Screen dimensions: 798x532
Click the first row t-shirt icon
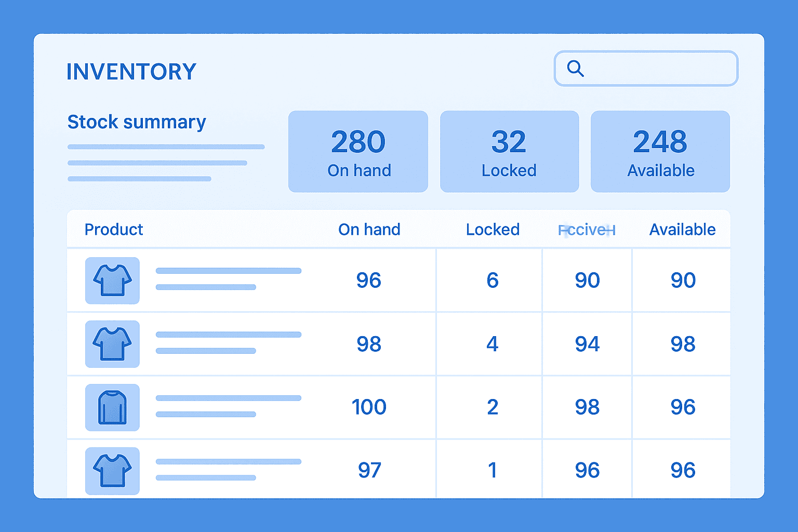(x=112, y=281)
